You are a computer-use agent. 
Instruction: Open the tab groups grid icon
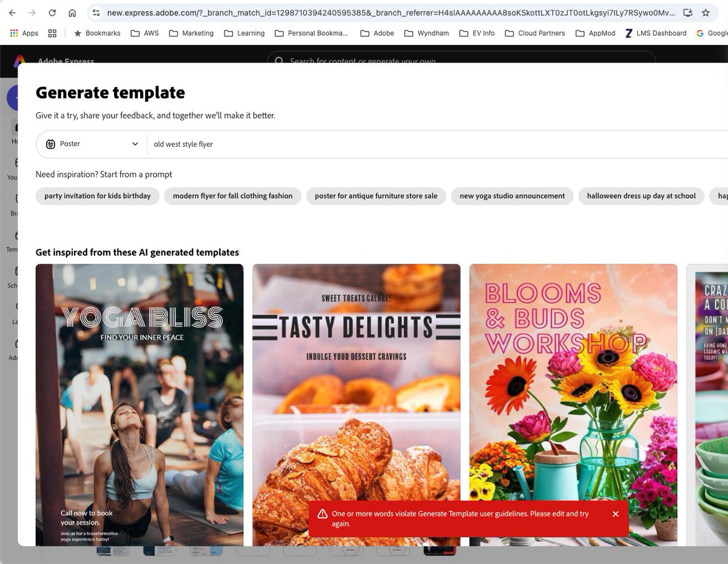(52, 33)
